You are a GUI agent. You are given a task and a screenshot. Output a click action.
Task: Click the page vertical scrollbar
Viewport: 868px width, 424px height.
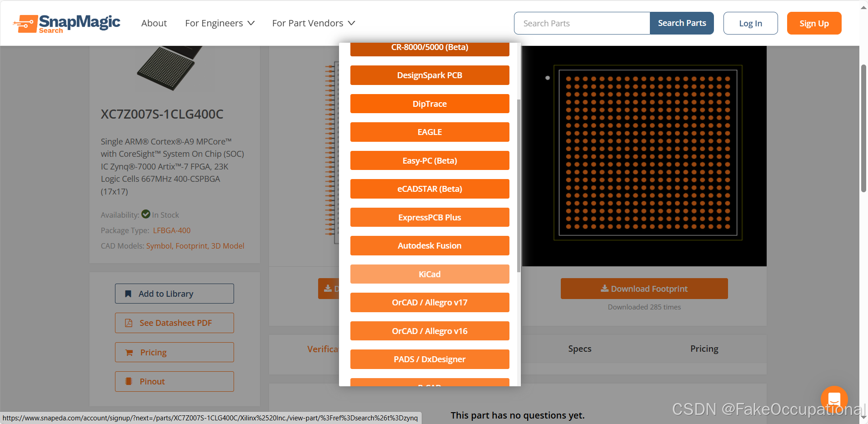pos(863,129)
